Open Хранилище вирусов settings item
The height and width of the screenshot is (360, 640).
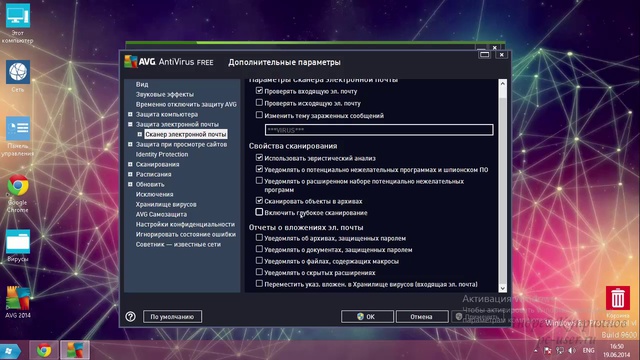coord(166,204)
